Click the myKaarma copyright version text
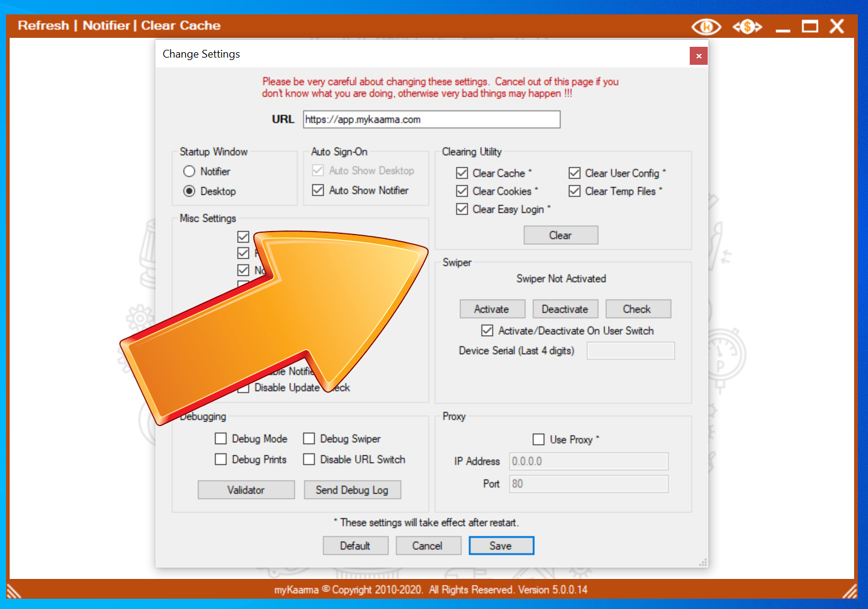Screen dimensions: 868x609 click(431, 590)
